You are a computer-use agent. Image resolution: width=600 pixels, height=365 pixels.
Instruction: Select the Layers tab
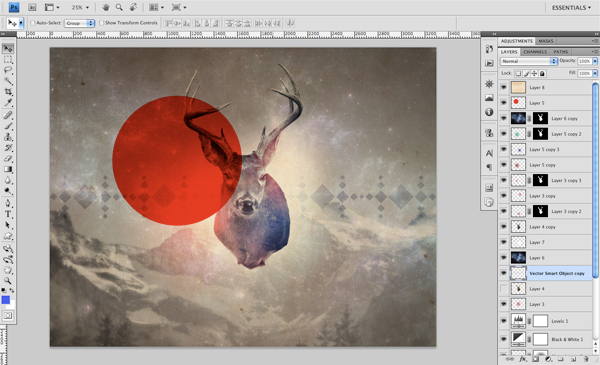point(509,52)
